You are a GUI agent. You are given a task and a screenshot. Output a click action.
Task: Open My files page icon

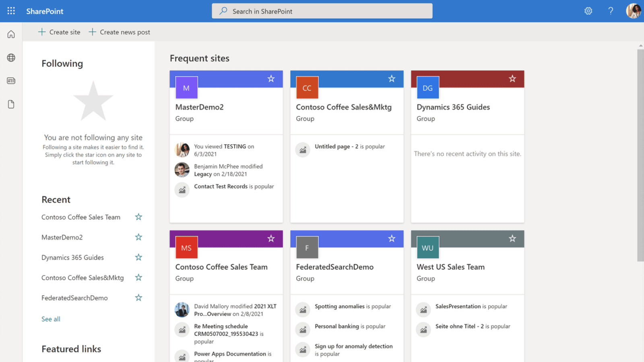click(11, 104)
